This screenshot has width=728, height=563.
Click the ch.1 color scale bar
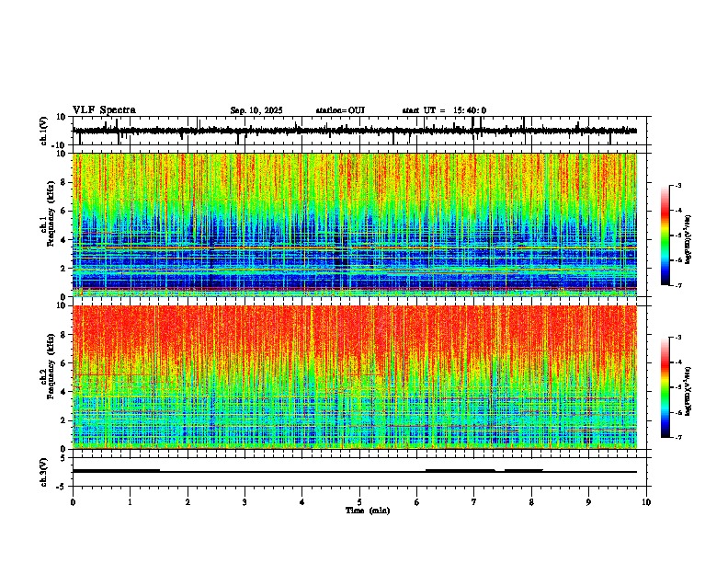pos(665,236)
